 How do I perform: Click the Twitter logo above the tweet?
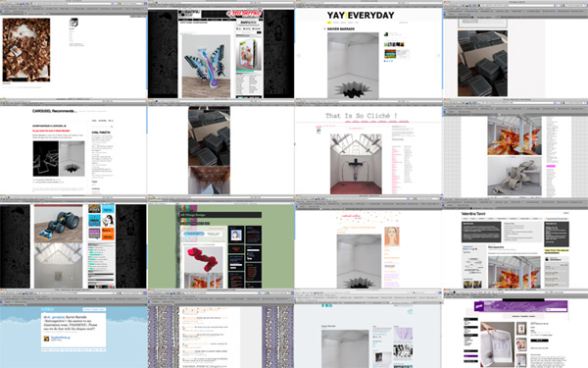click(x=47, y=309)
